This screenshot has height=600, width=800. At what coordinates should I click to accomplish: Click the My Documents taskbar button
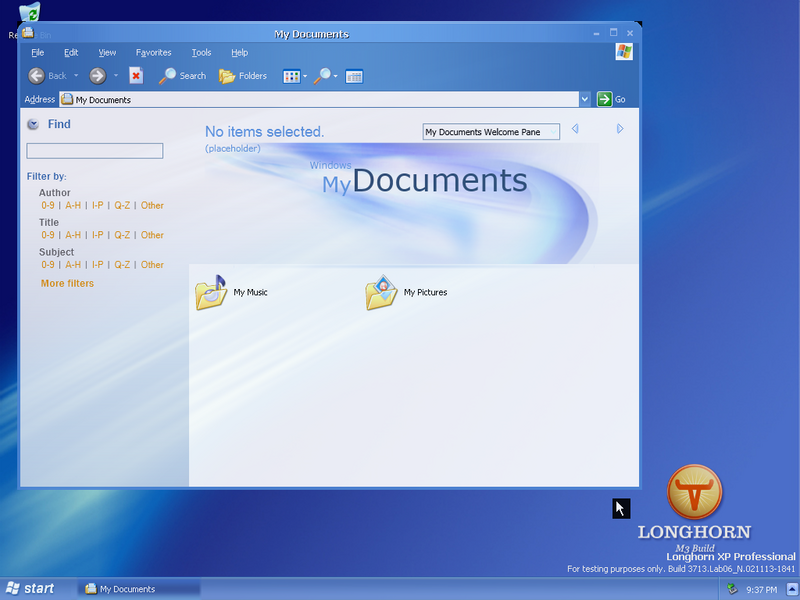[x=139, y=589]
